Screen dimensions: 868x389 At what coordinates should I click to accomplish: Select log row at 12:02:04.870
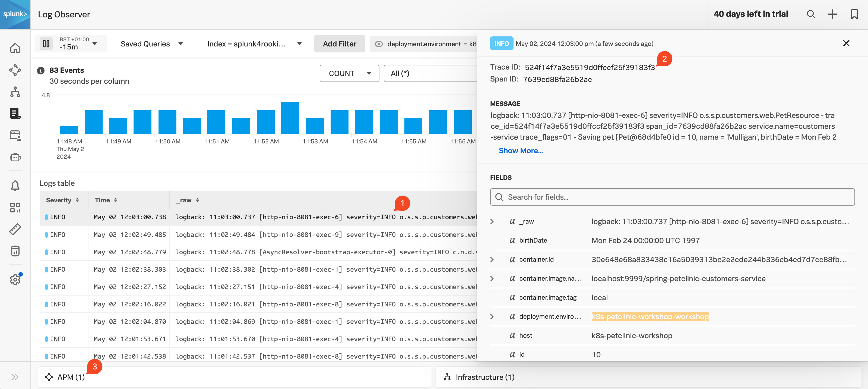[x=258, y=322]
